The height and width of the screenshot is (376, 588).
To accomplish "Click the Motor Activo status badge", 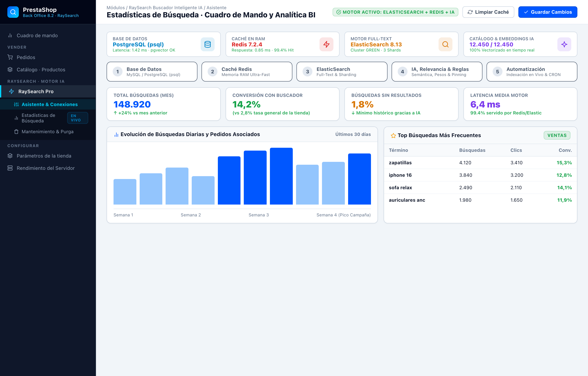I will pos(395,12).
